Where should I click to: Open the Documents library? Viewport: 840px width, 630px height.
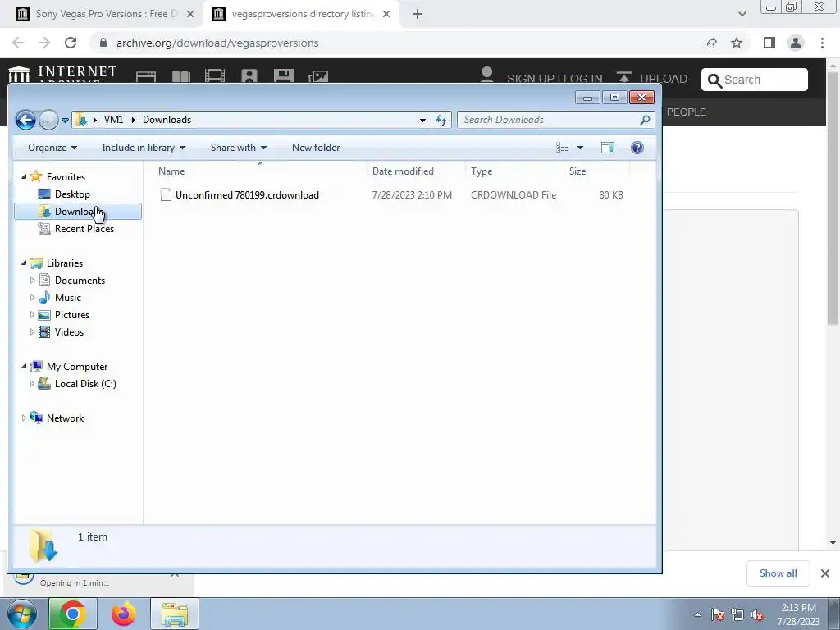(80, 281)
